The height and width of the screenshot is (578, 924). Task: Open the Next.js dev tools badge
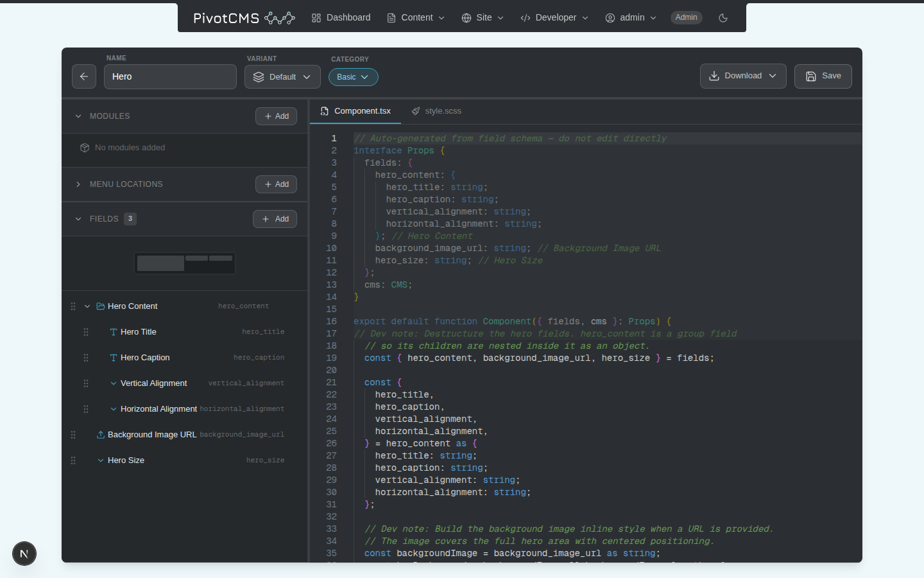[x=24, y=554]
